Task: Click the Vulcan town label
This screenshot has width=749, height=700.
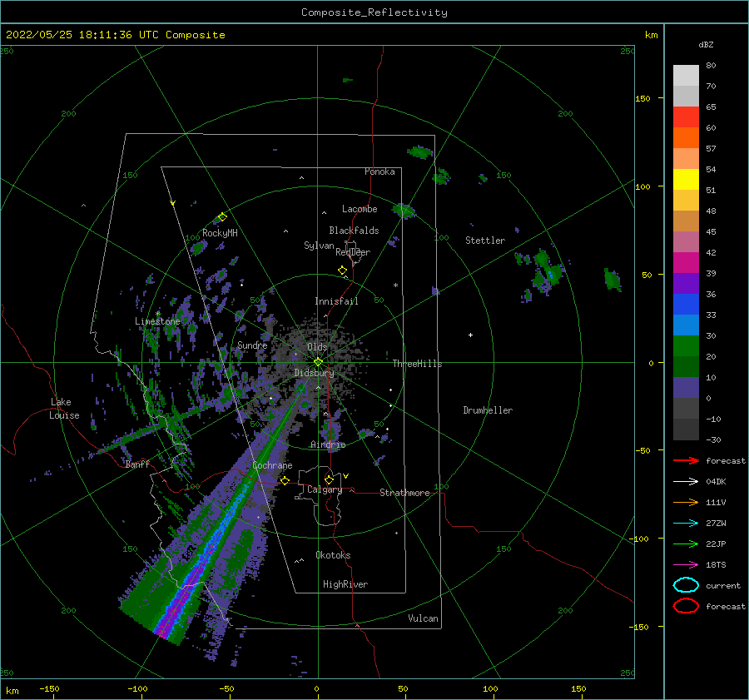Action: click(424, 618)
